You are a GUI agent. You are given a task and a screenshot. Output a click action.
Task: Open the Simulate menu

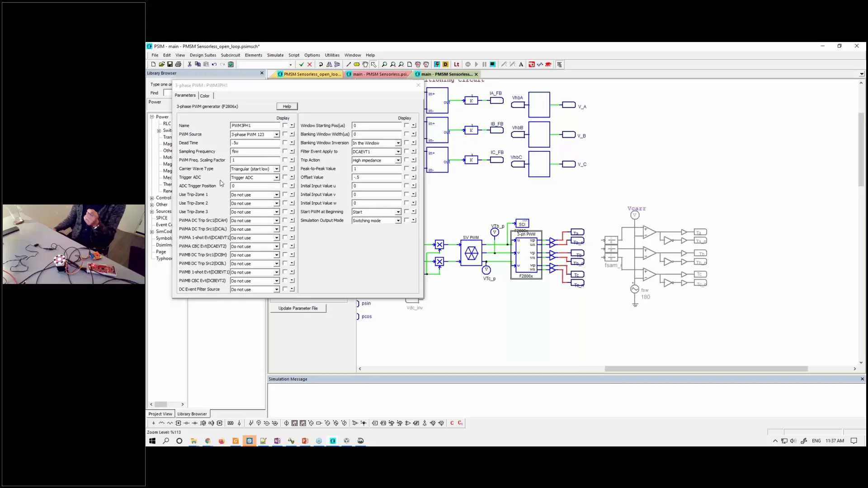pyautogui.click(x=275, y=55)
